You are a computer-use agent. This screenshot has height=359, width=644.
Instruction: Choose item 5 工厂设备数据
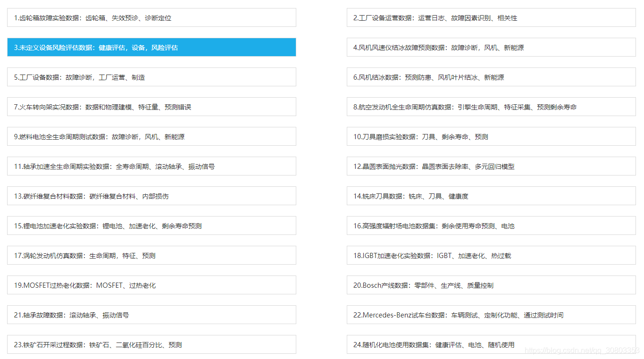click(x=151, y=77)
